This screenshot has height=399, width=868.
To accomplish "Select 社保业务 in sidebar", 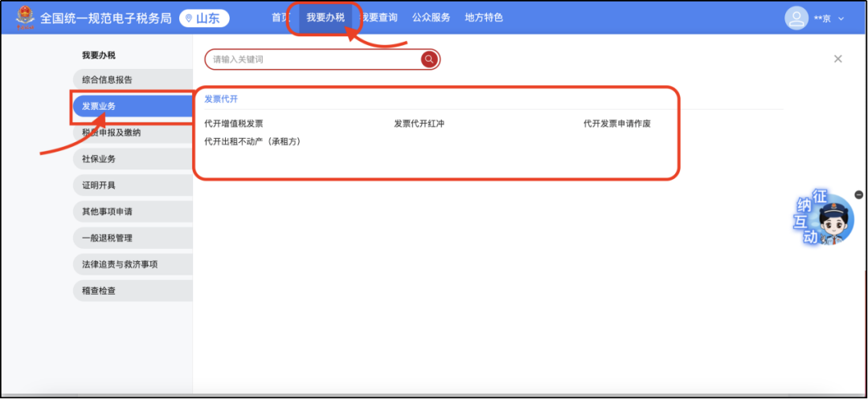I will coord(133,159).
